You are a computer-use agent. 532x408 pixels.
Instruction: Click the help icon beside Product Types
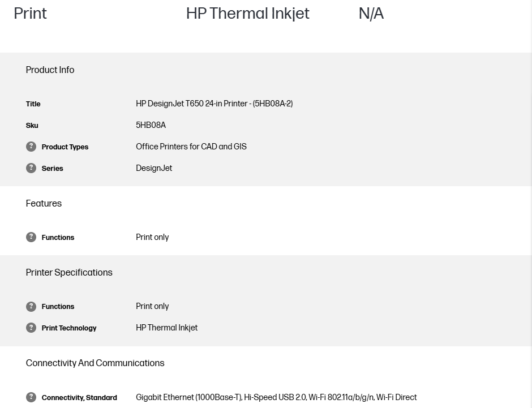coord(31,147)
